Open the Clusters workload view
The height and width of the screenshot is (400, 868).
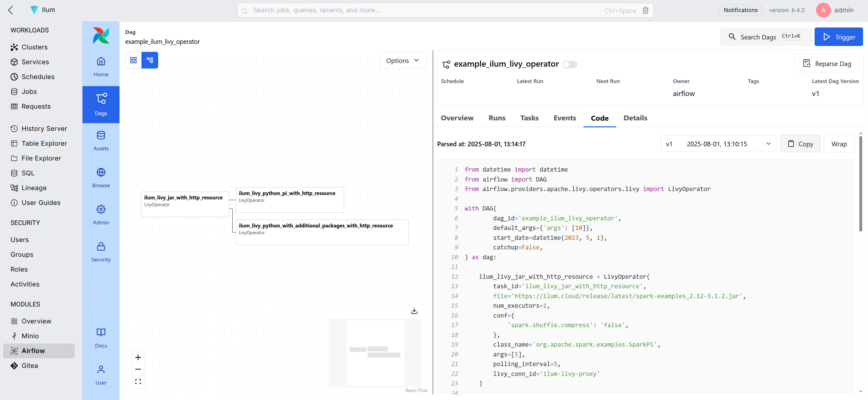point(35,47)
